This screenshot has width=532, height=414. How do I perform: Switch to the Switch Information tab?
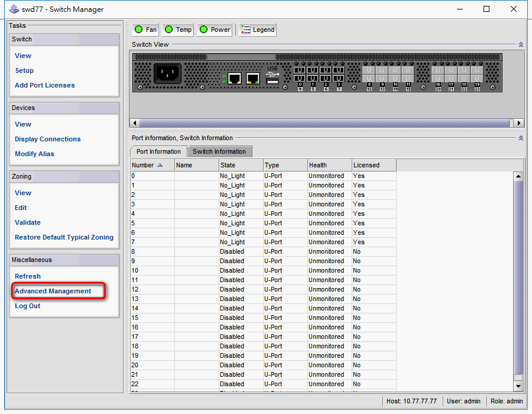219,151
